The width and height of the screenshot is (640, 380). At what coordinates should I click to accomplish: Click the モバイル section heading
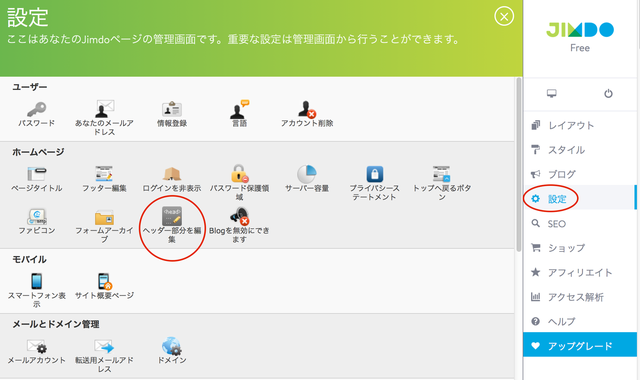[29, 259]
